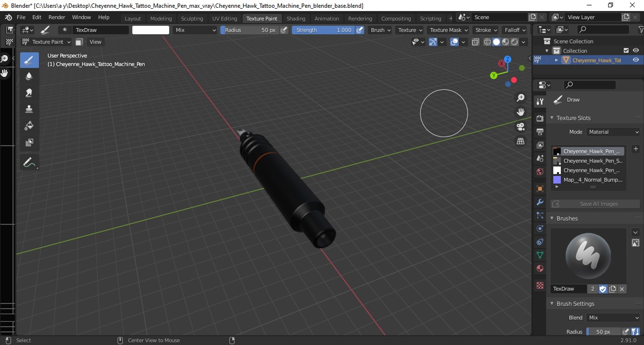Click the viewport pan hand icon
The width and height of the screenshot is (644, 345).
click(521, 112)
